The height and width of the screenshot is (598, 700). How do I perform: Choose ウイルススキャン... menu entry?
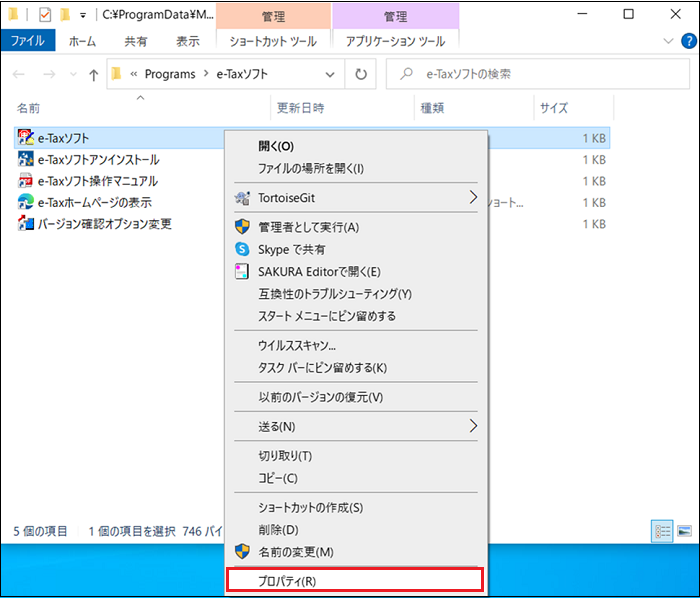356,345
